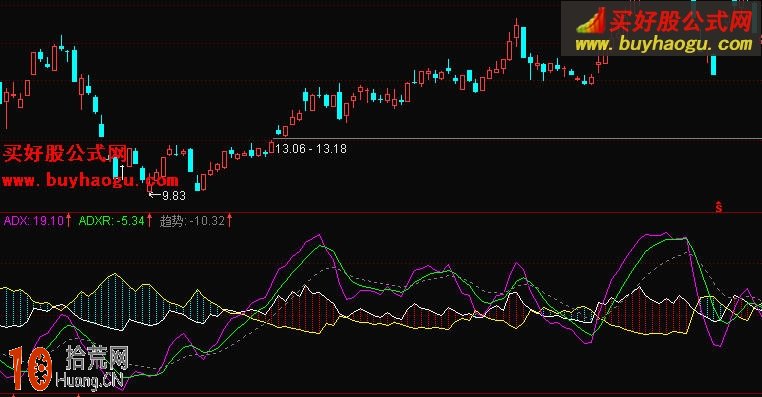The height and width of the screenshot is (397, 762).
Task: Click the ADXR: -5.34 indicator readout
Action: pyautogui.click(x=111, y=221)
